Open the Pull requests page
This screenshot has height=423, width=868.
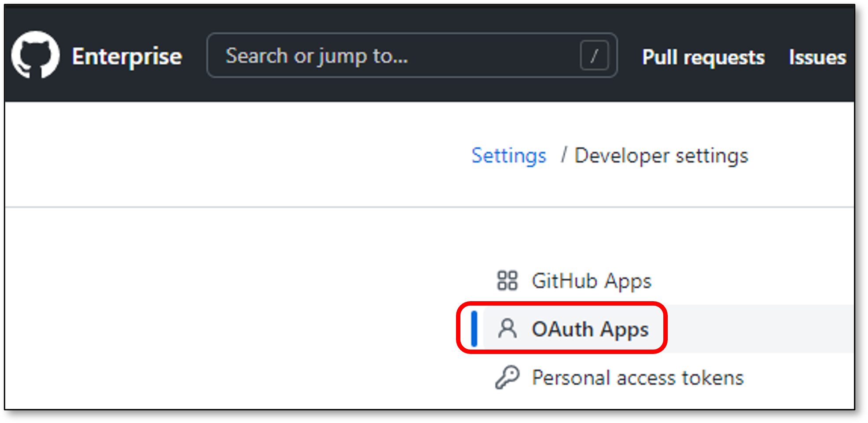click(703, 57)
